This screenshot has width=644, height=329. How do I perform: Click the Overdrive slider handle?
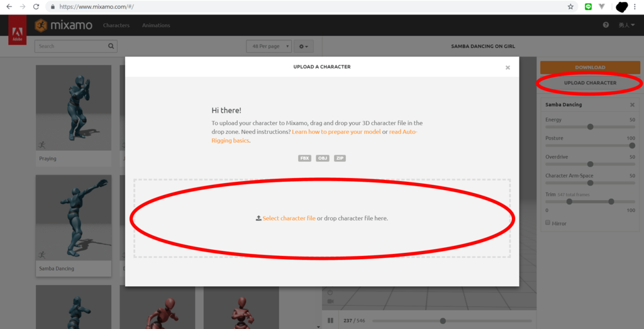[590, 164]
